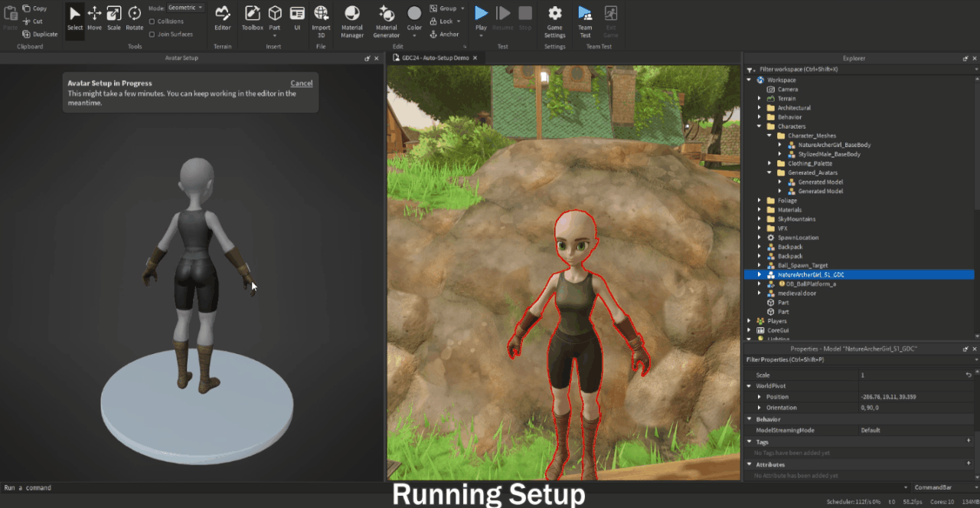Screen dimensions: 980x508
Task: Open the Mode Geometric dropdown
Action: click(186, 8)
